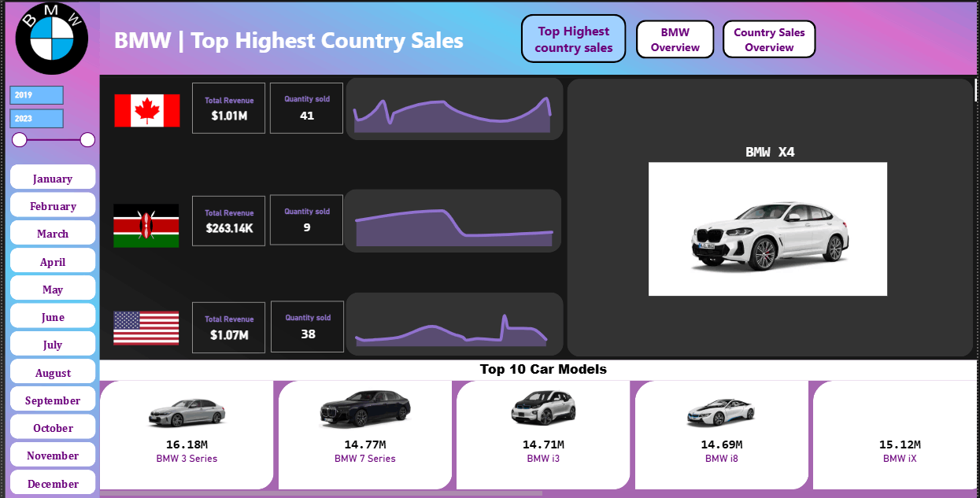This screenshot has width=980, height=498.
Task: Select the July month button
Action: click(x=52, y=344)
